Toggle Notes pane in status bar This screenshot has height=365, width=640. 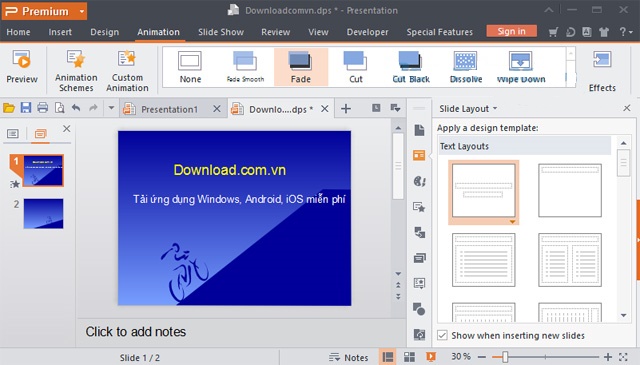(349, 357)
